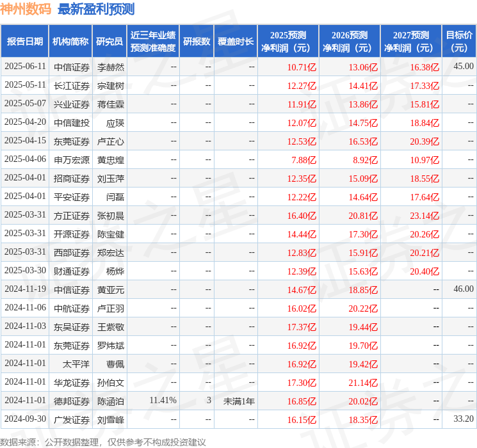Click the 17.37亿 forecast value
This screenshot has height=448, width=477.
click(x=302, y=327)
